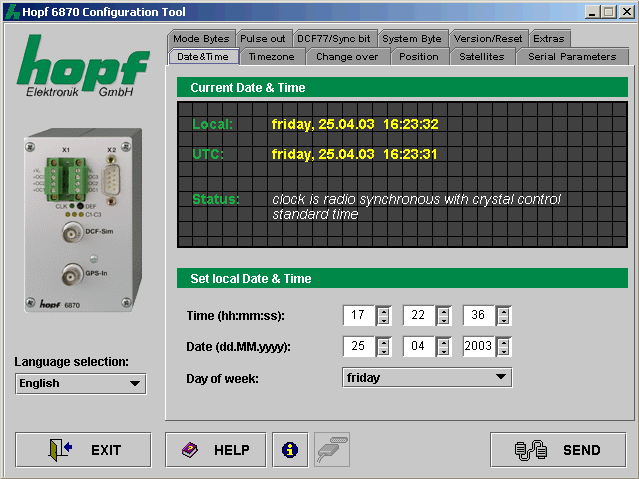Click the 'Day of week:' label

tap(223, 379)
